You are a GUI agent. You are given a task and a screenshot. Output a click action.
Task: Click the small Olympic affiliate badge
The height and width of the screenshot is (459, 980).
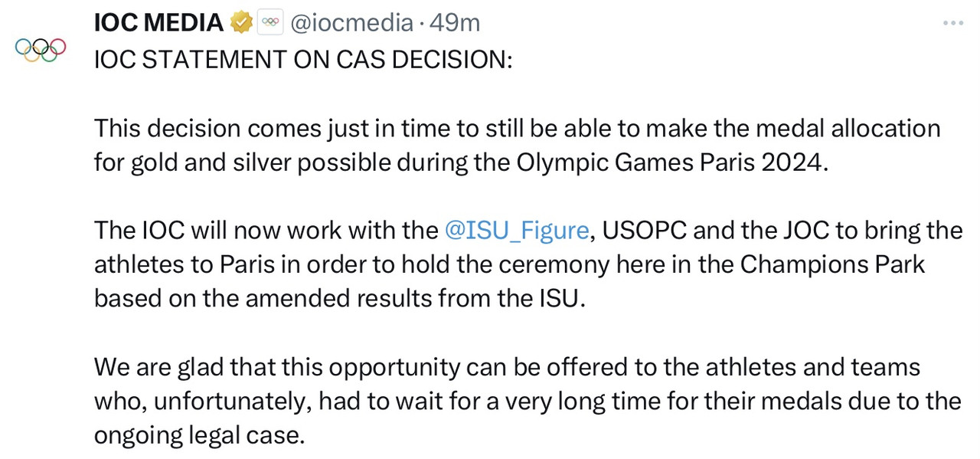pyautogui.click(x=269, y=23)
